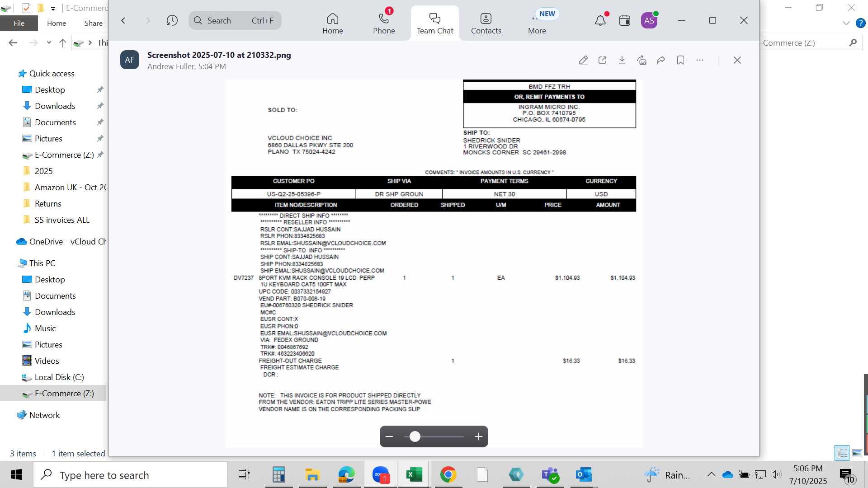This screenshot has width=868, height=488.
Task: Open the 2025 folder
Action: point(43,171)
